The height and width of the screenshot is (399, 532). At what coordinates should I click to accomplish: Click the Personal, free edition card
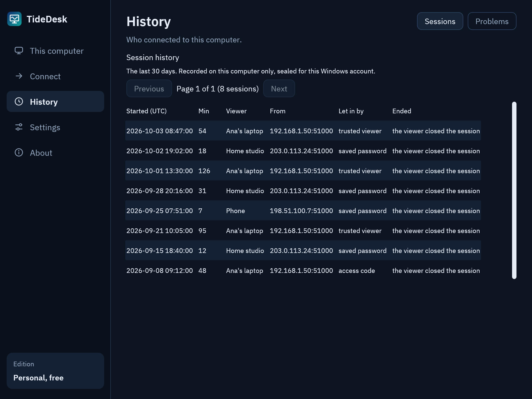point(55,371)
